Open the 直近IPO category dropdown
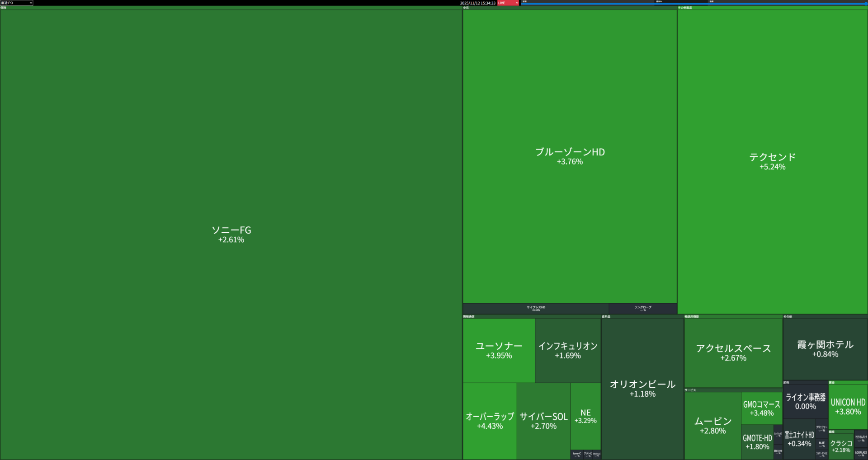The height and width of the screenshot is (460, 868). (17, 3)
